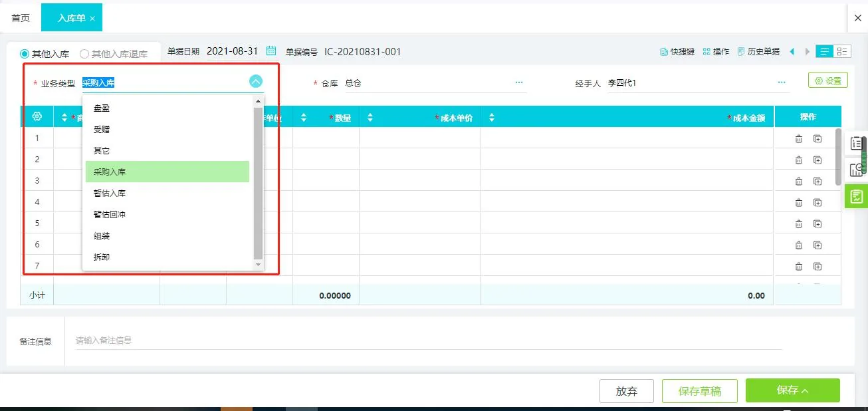This screenshot has width=868, height=411.
Task: Open 仓库 selector via three-dot icon
Action: point(519,82)
